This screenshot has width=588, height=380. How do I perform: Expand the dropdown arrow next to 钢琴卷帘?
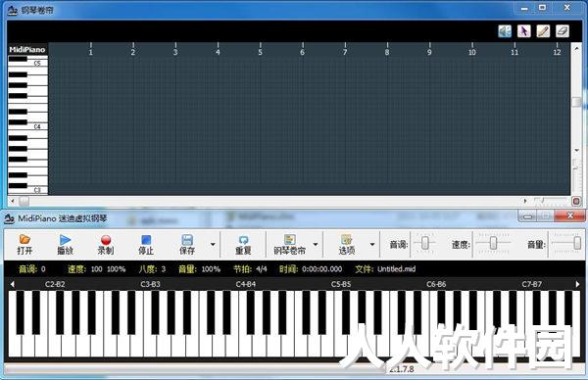click(316, 244)
